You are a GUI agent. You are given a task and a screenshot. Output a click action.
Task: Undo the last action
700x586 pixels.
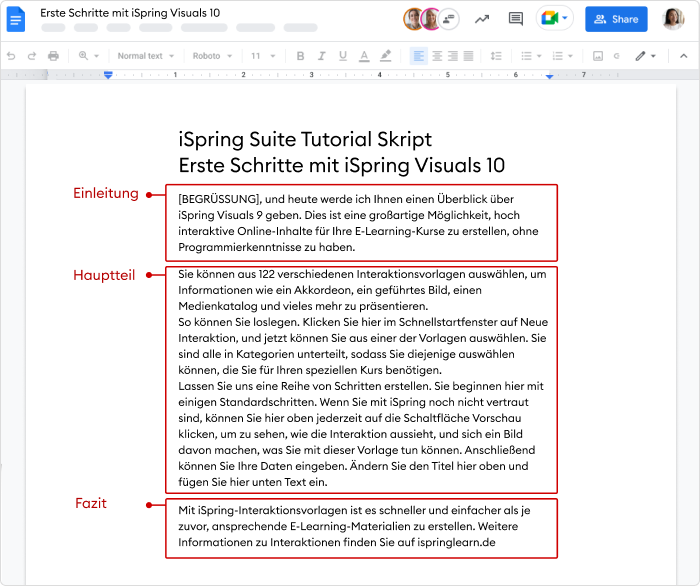(11, 56)
